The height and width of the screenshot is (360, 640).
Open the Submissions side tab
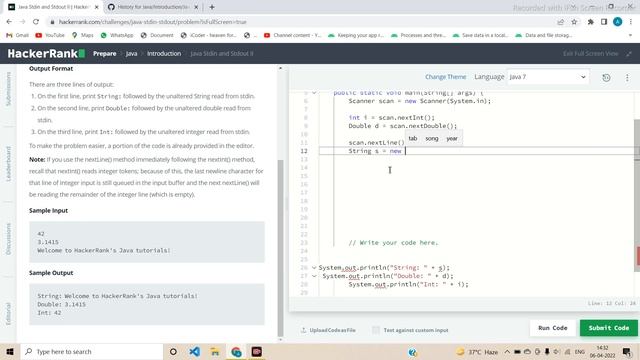pyautogui.click(x=8, y=89)
